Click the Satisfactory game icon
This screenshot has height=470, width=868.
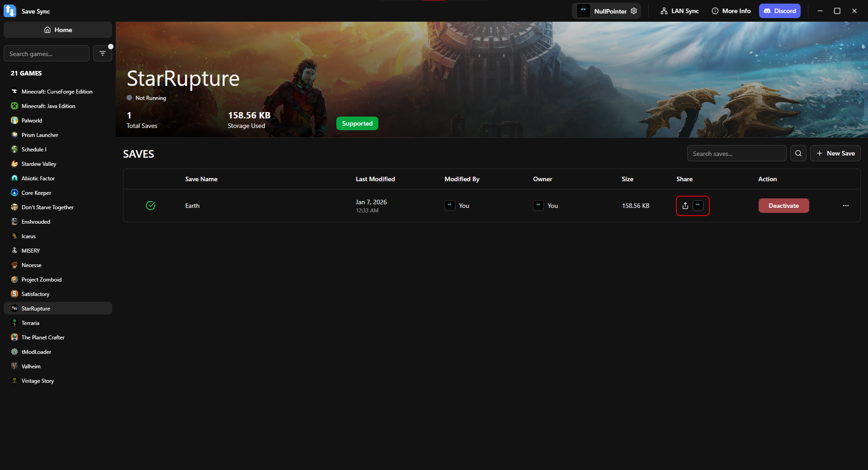[x=14, y=294]
